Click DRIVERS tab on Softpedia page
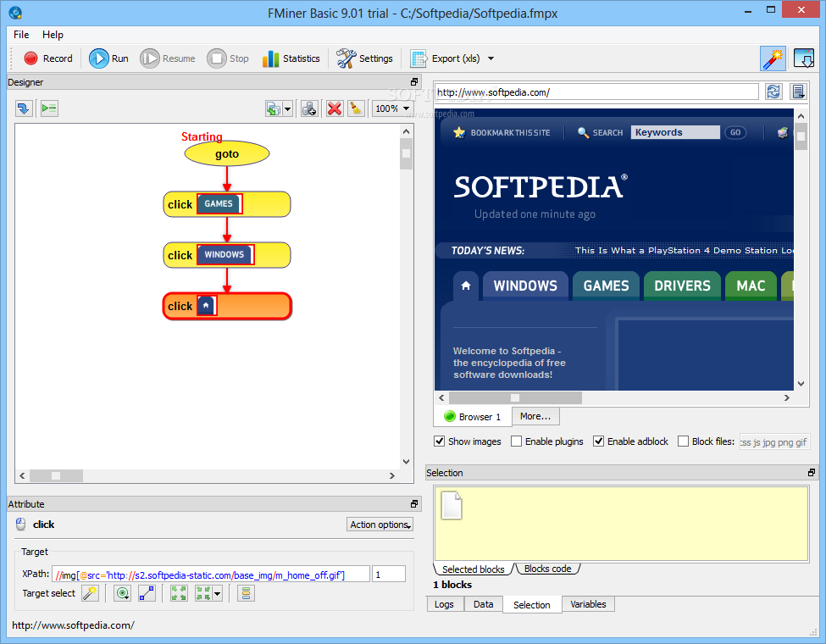The height and width of the screenshot is (644, 826). point(682,286)
